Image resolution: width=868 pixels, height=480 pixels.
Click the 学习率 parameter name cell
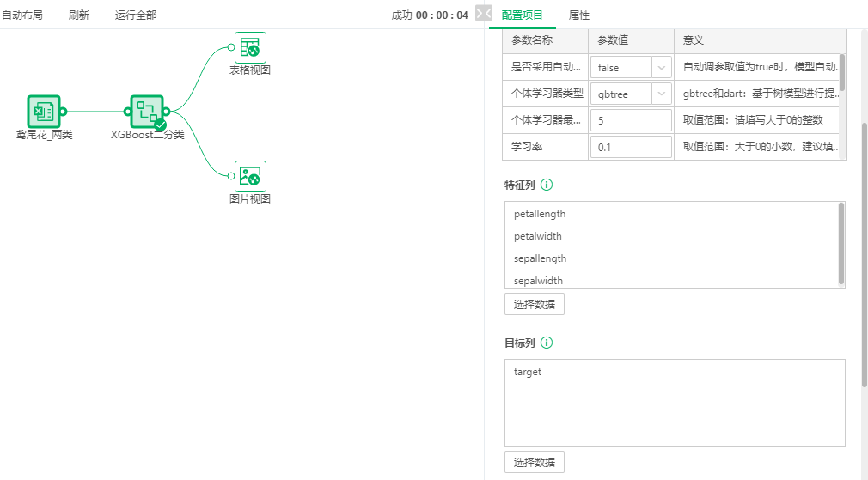coord(545,147)
